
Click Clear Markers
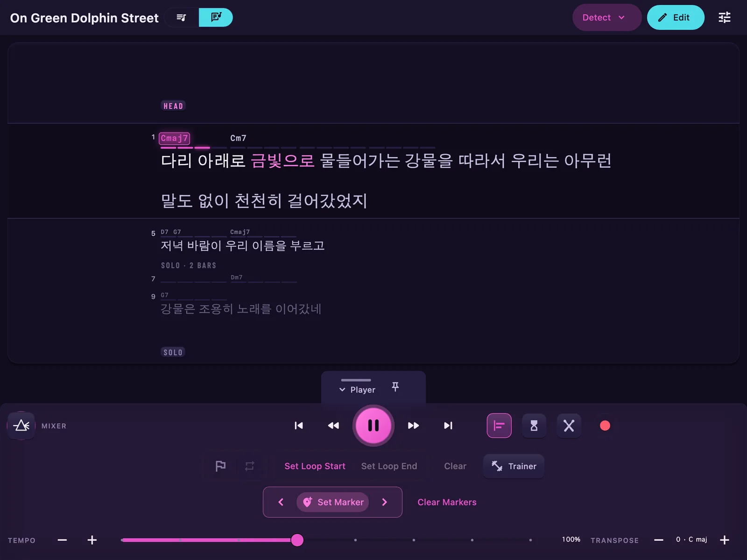click(x=447, y=502)
